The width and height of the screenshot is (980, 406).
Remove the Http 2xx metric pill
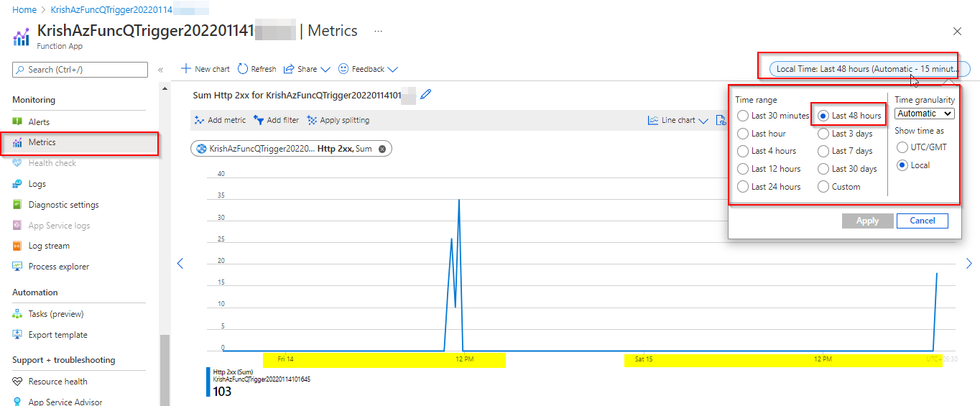[382, 149]
